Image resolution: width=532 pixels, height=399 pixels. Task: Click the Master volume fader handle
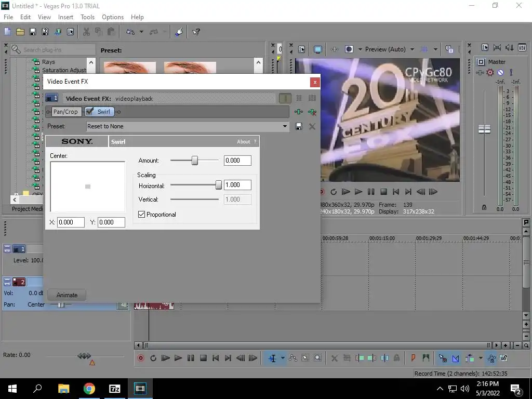(x=485, y=129)
